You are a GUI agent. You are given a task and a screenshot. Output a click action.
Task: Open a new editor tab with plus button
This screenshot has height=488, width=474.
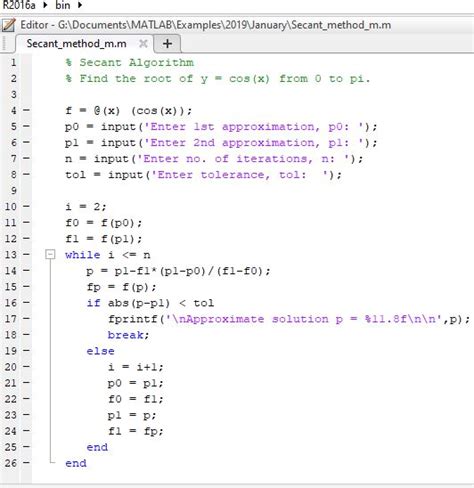pos(167,44)
